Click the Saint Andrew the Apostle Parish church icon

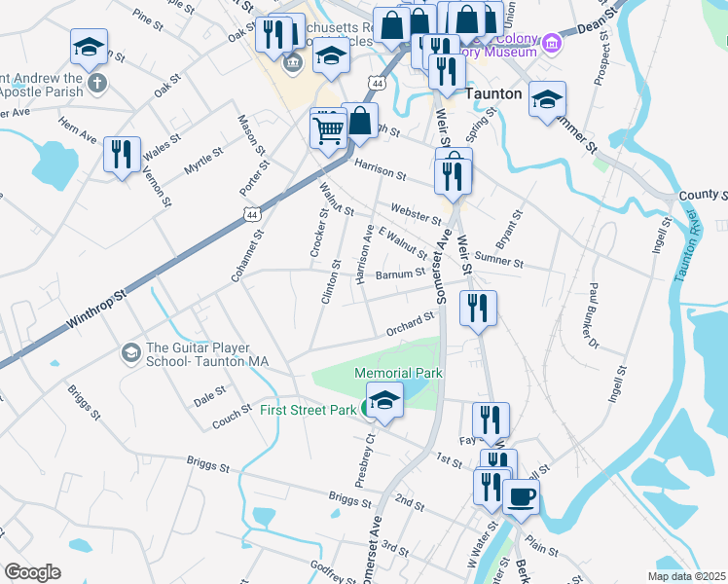[97, 84]
